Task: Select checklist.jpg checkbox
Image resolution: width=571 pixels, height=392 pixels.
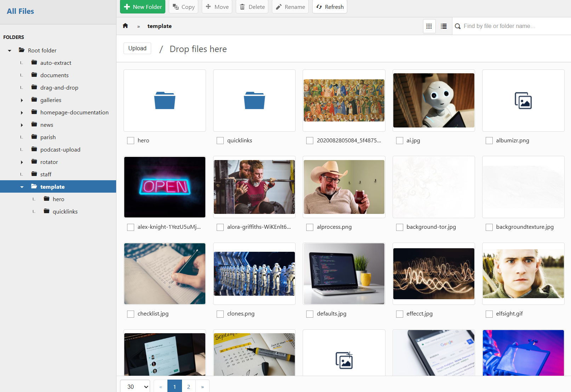Action: (131, 314)
